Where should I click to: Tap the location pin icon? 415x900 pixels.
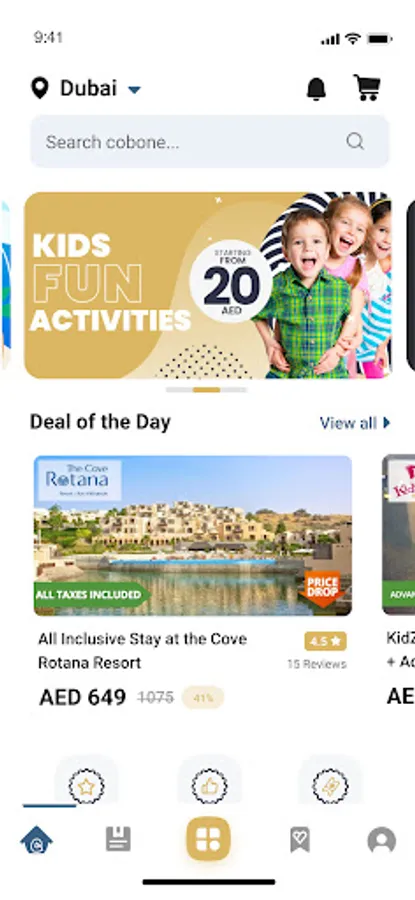(39, 88)
